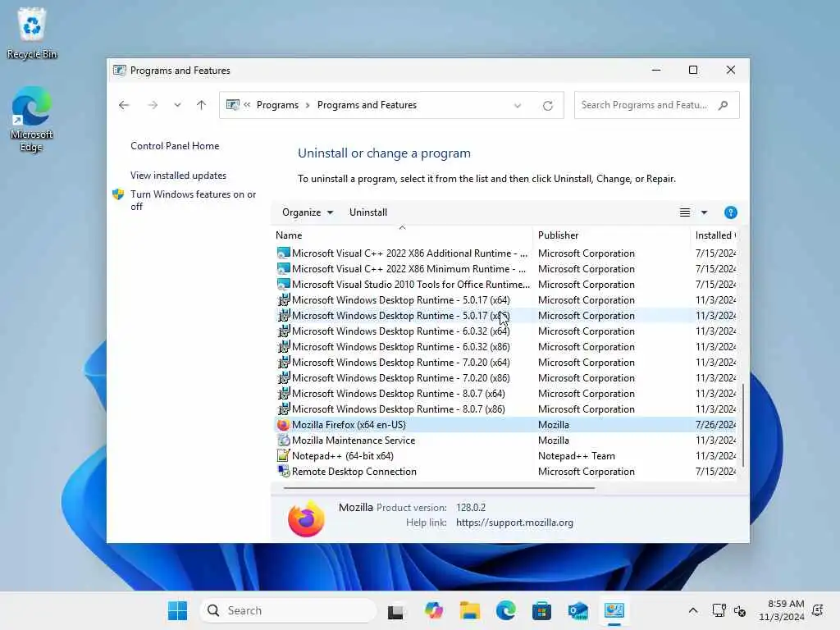This screenshot has width=840, height=630.
Task: Click the Mozilla Firefox row icon
Action: click(x=283, y=425)
